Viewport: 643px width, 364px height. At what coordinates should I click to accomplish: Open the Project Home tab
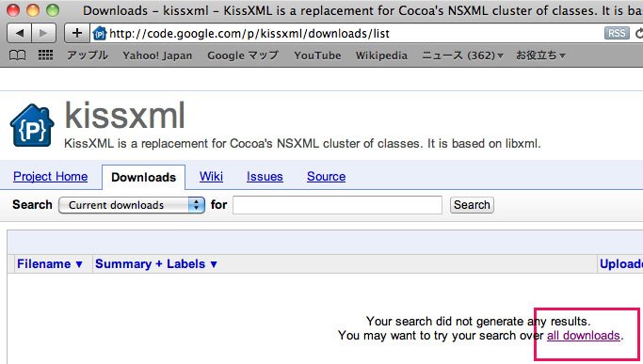(51, 176)
